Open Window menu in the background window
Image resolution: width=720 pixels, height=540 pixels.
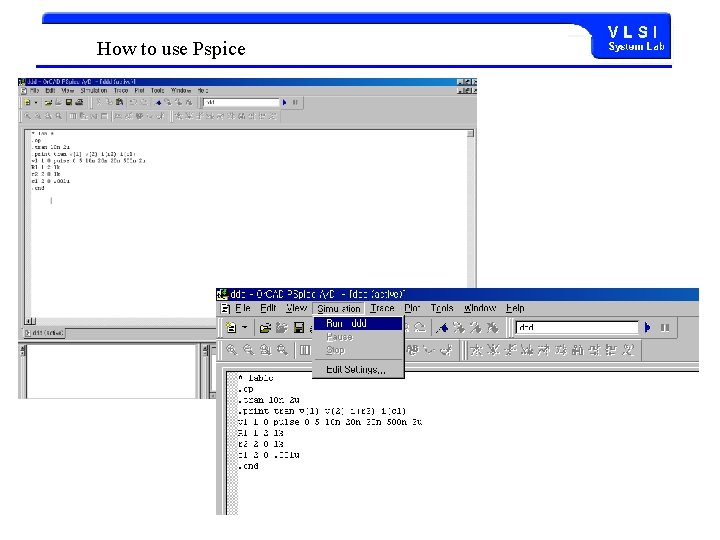click(180, 91)
